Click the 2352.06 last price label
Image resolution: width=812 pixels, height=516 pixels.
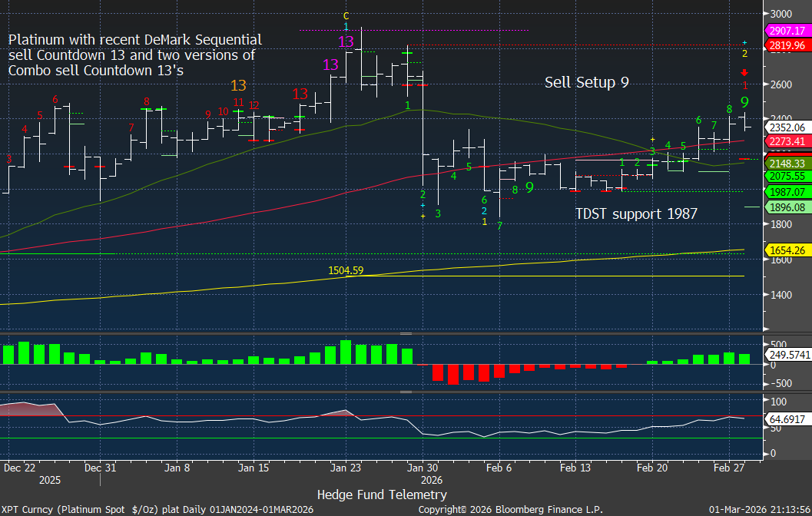click(x=787, y=127)
